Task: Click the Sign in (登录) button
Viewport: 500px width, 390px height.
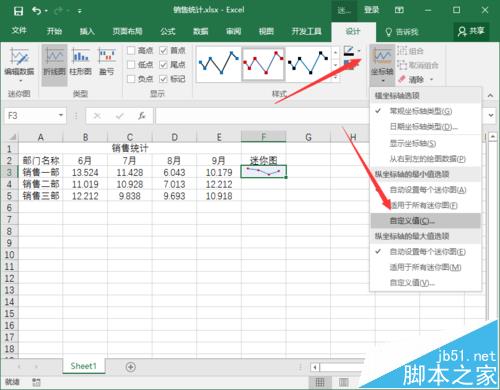Action: pyautogui.click(x=371, y=10)
